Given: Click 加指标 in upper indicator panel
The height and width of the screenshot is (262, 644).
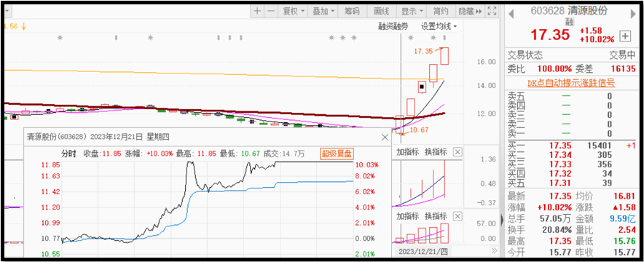Looking at the screenshot, I should tap(407, 151).
